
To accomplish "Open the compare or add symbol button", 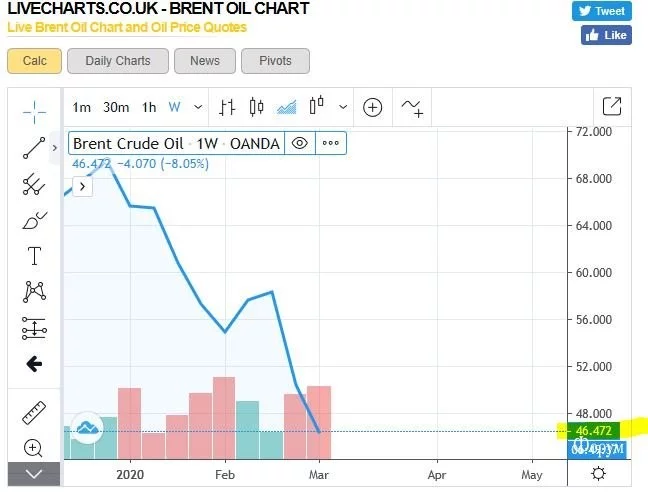I will [x=373, y=107].
